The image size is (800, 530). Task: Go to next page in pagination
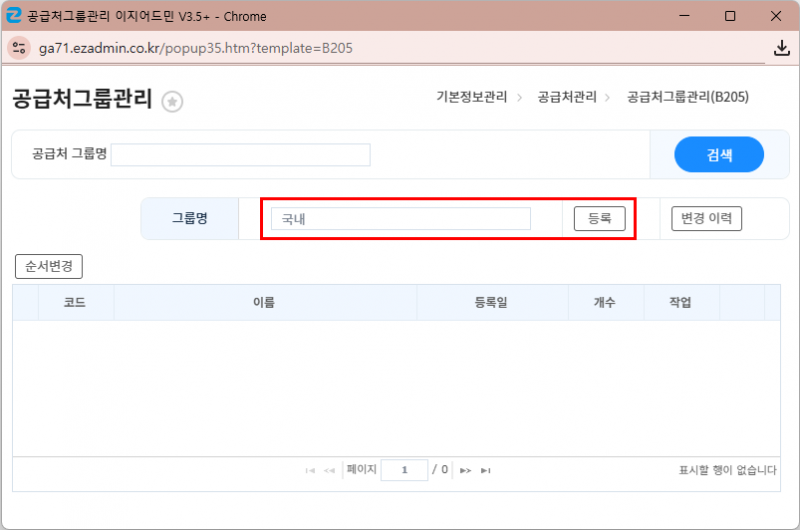[x=465, y=470]
